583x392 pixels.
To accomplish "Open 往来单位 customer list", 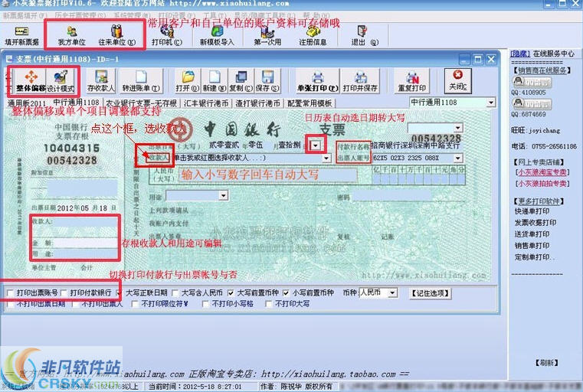I will (116, 36).
